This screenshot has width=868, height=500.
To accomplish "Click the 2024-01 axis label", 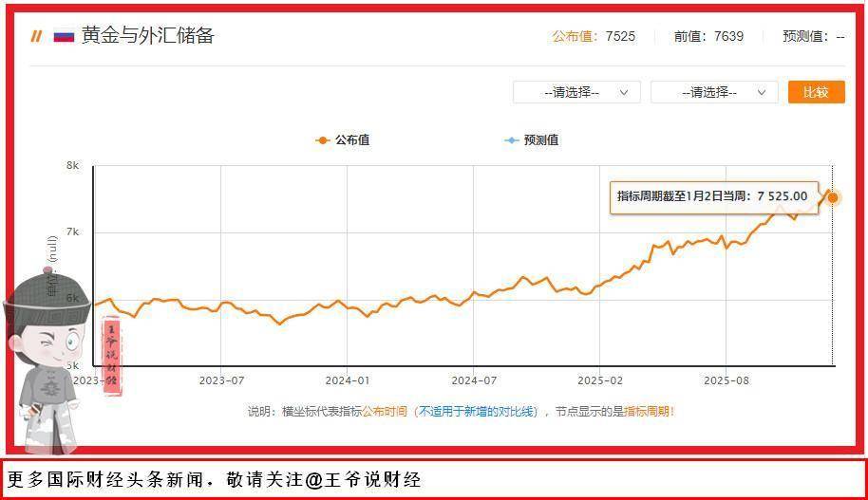I will coord(347,380).
